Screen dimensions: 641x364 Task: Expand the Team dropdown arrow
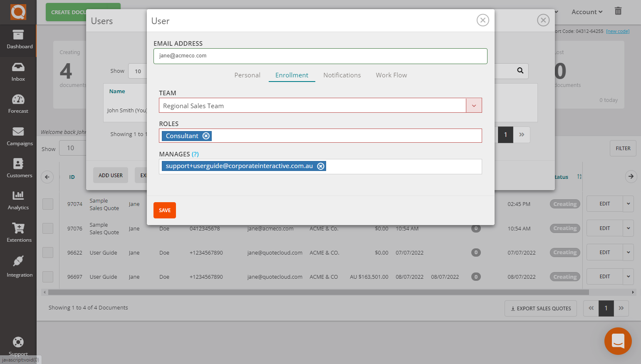coord(474,106)
